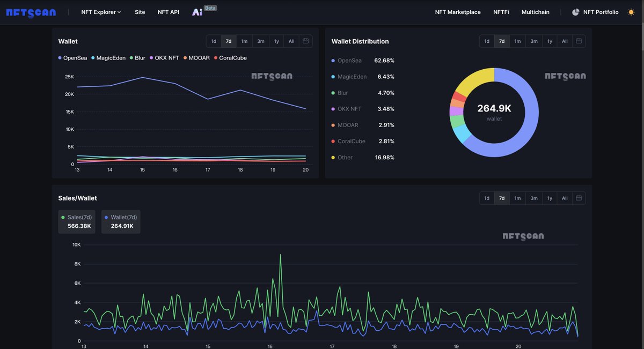Open the NFT API menu item
Screen dimensions: 644x349
[169, 12]
